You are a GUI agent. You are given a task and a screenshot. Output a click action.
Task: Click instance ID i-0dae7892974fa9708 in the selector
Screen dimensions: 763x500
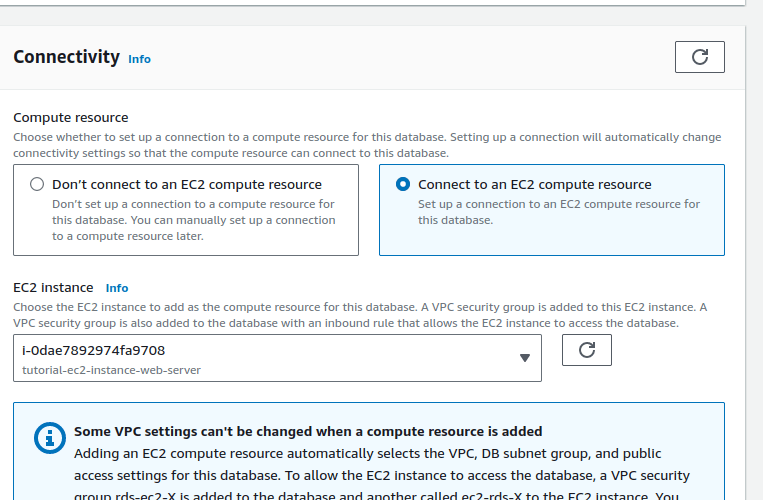pyautogui.click(x=93, y=350)
